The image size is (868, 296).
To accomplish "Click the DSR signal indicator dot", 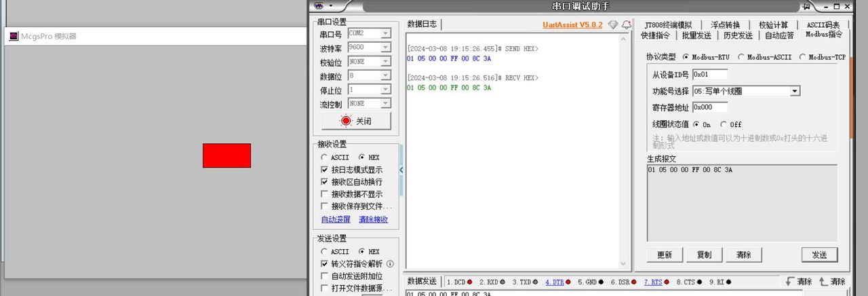I will point(633,282).
